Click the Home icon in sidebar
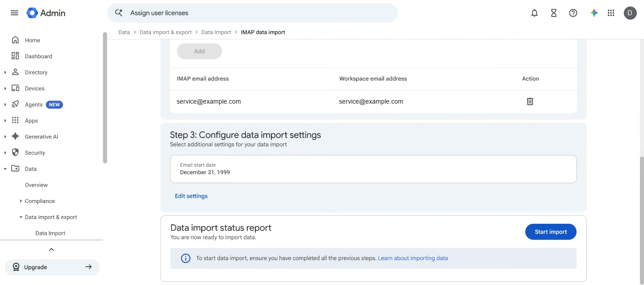Image resolution: width=644 pixels, height=285 pixels. 15,40
